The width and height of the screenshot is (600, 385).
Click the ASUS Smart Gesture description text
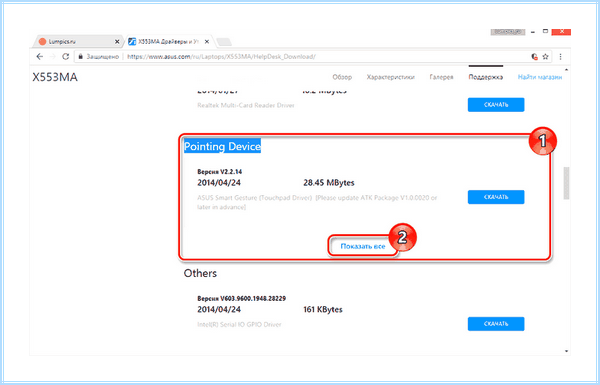[317, 202]
